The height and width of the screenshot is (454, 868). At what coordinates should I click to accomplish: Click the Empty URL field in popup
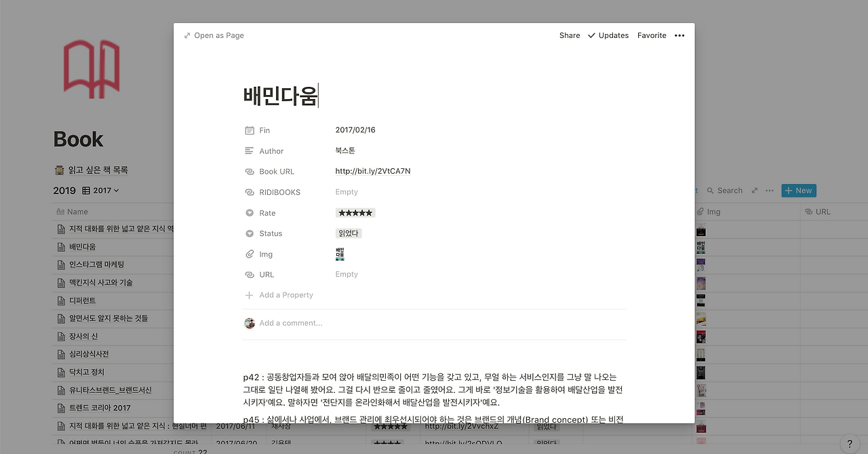[347, 274]
